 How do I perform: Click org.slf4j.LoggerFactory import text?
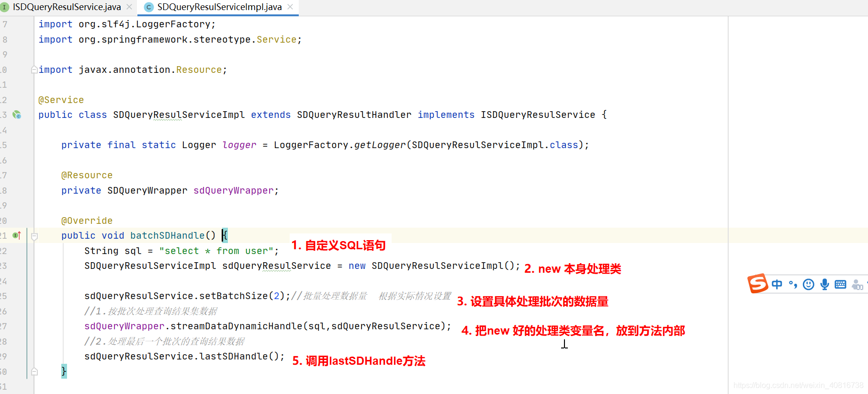click(x=145, y=24)
